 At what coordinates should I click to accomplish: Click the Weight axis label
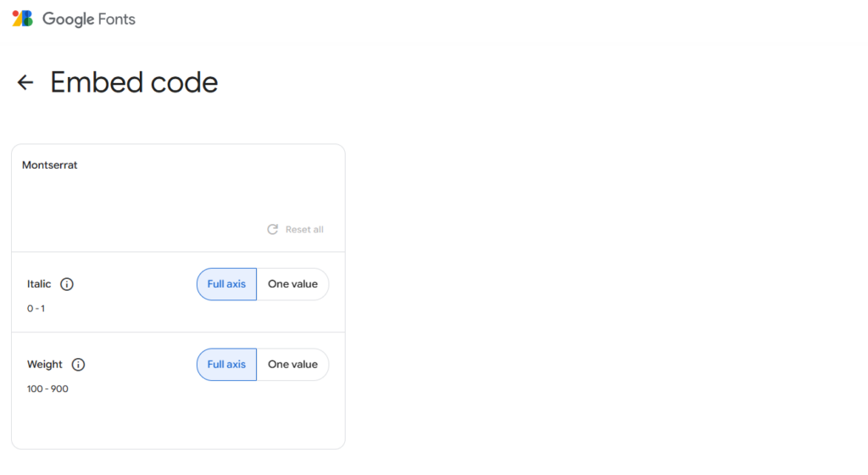tap(45, 365)
